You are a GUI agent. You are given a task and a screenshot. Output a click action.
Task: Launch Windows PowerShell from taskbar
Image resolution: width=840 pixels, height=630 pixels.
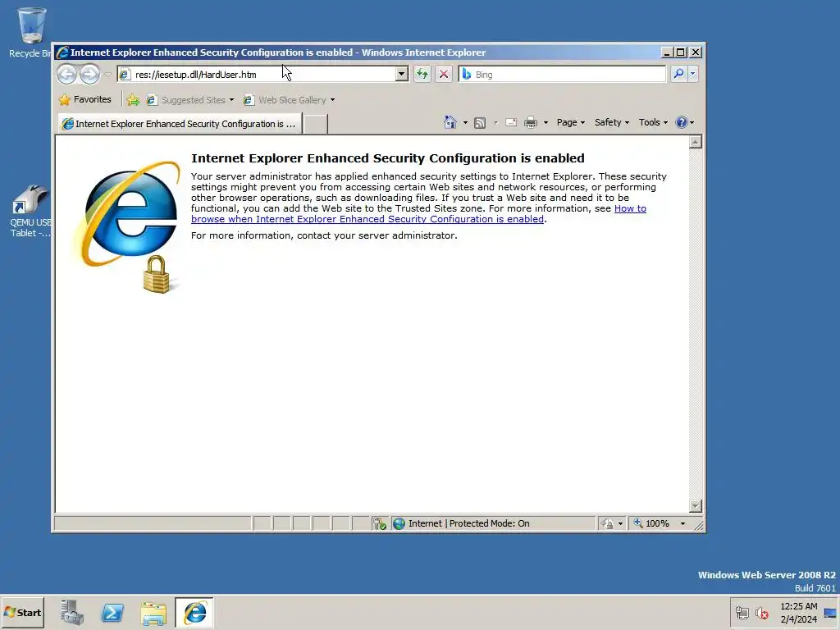pyautogui.click(x=112, y=612)
